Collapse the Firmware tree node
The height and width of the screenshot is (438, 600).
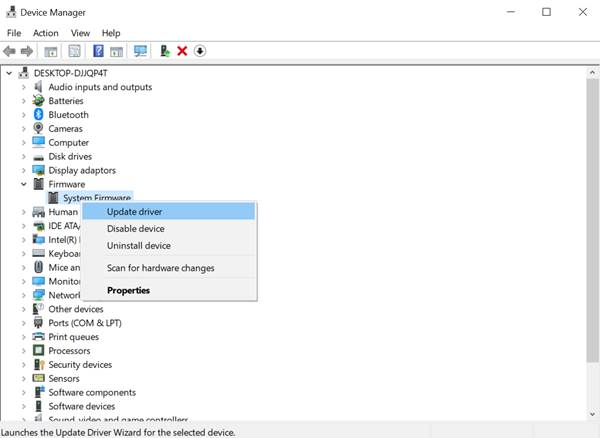pyautogui.click(x=24, y=185)
